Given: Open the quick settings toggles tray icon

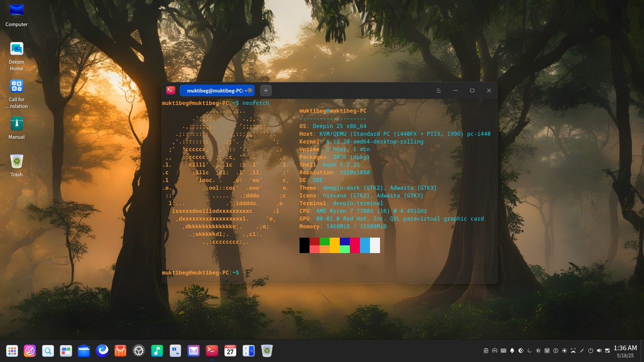Looking at the screenshot, I should 607,351.
